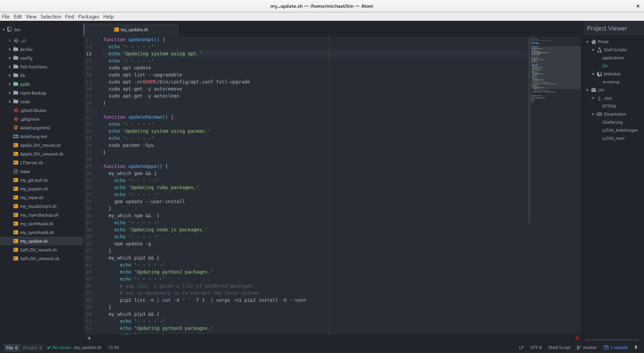This screenshot has height=353, width=644.
Task: Open the File menu
Action: click(6, 17)
